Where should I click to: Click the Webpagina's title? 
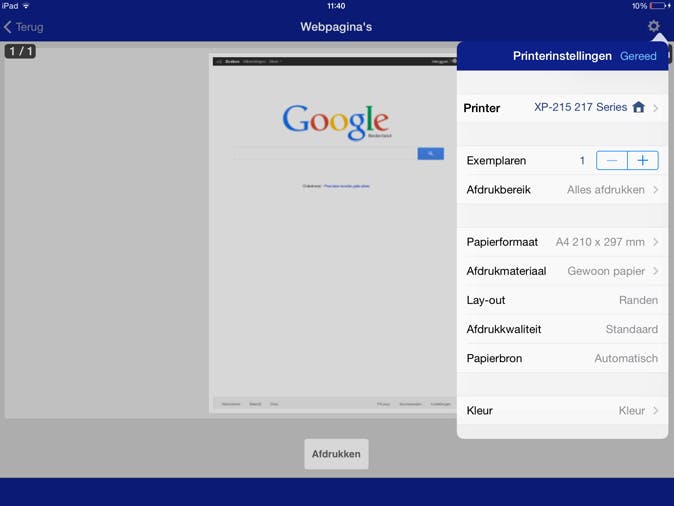point(336,27)
